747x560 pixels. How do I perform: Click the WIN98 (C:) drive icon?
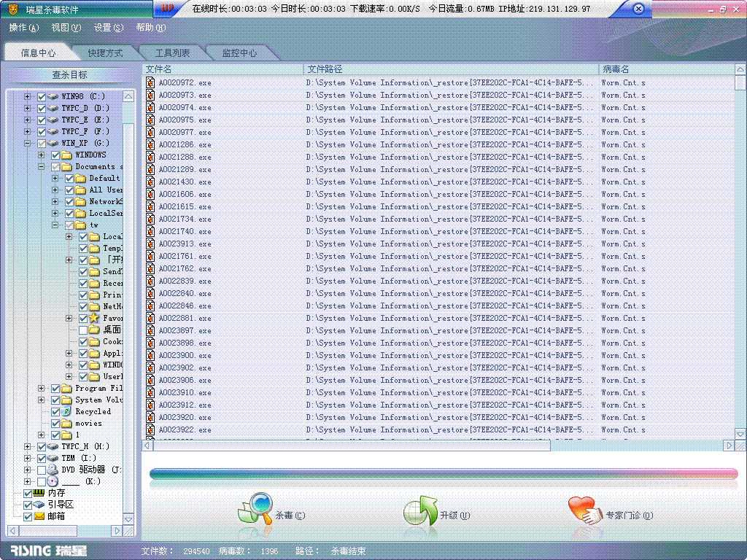pyautogui.click(x=53, y=96)
